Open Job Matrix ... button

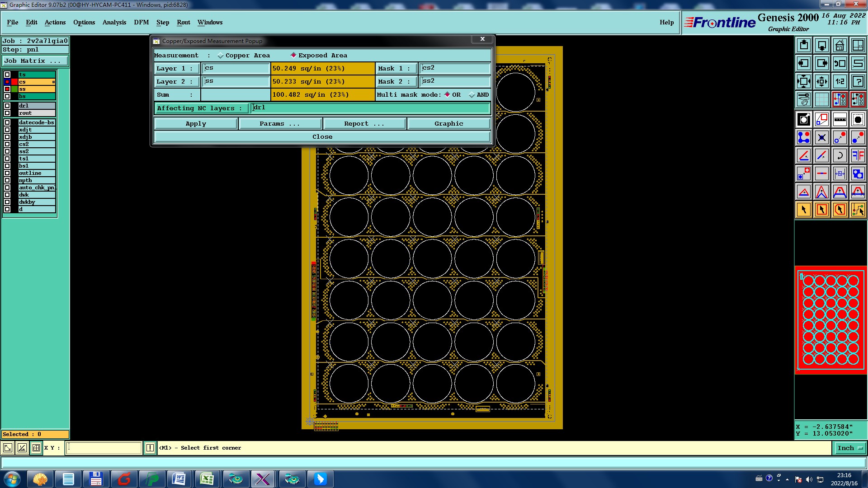(x=35, y=61)
